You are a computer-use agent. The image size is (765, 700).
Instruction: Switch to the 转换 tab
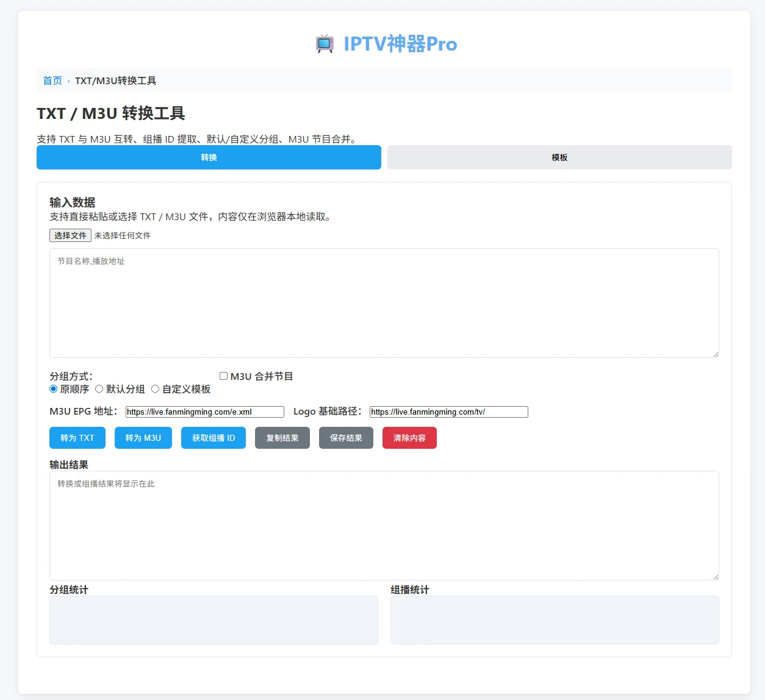coord(209,157)
